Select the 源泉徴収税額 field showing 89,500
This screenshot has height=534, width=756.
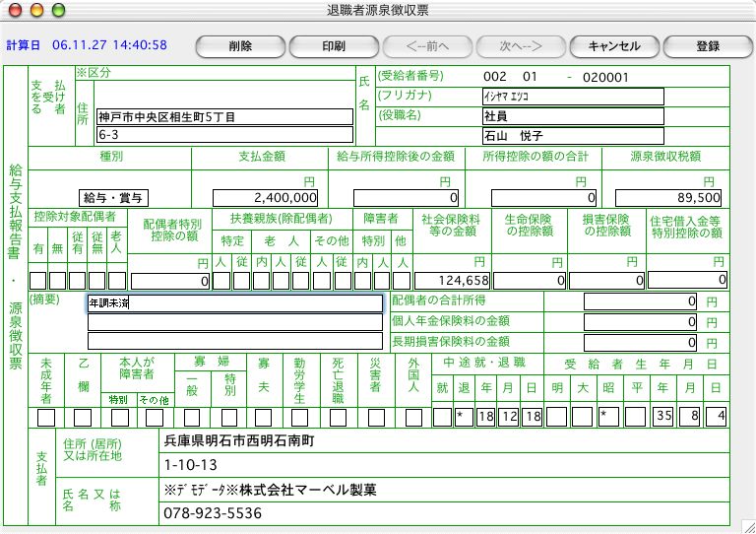[669, 197]
